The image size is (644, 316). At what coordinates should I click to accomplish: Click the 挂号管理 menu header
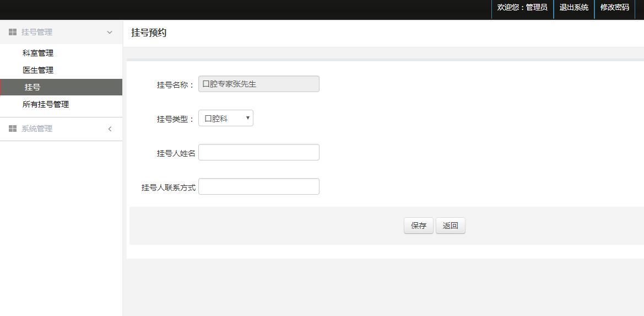point(61,32)
